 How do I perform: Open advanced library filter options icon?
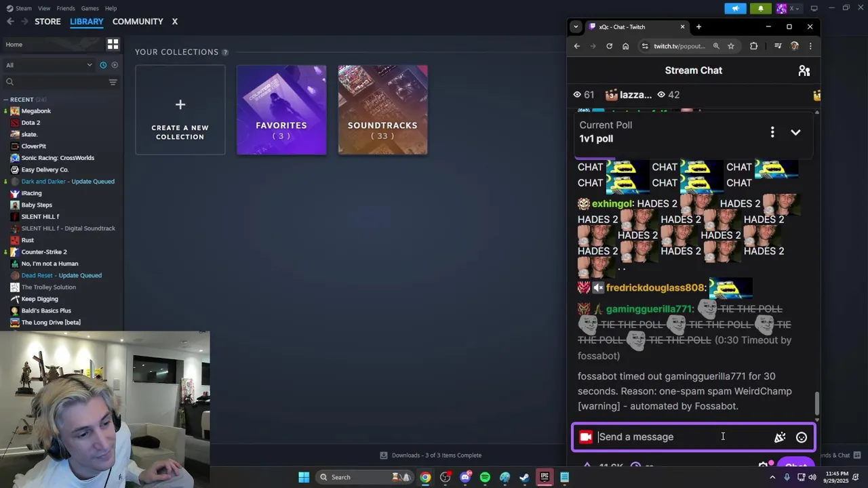point(113,82)
